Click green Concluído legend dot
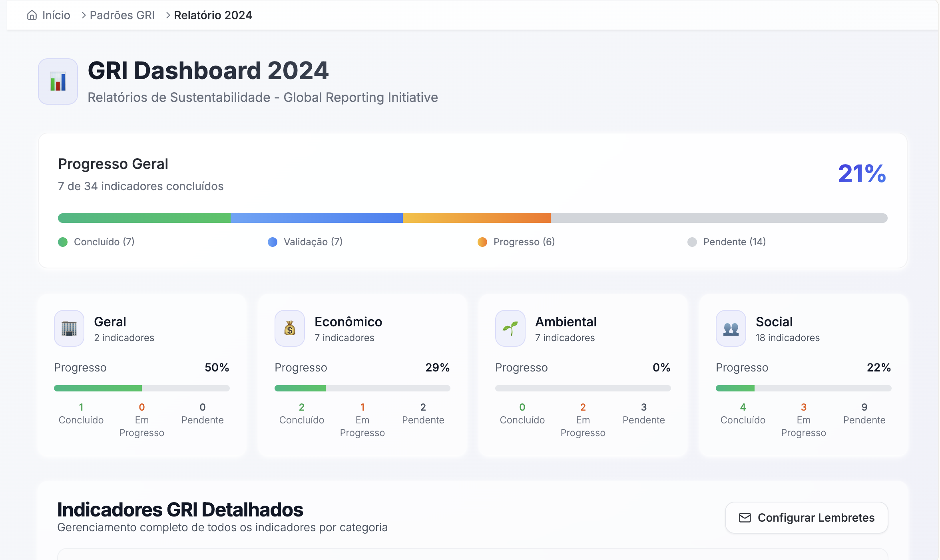This screenshot has width=940, height=560. tap(63, 242)
